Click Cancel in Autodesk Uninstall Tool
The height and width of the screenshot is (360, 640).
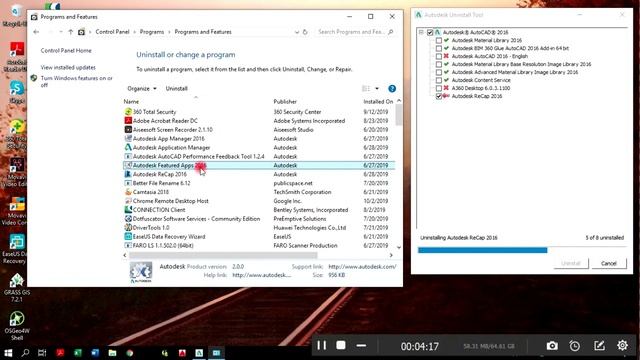[x=608, y=263]
